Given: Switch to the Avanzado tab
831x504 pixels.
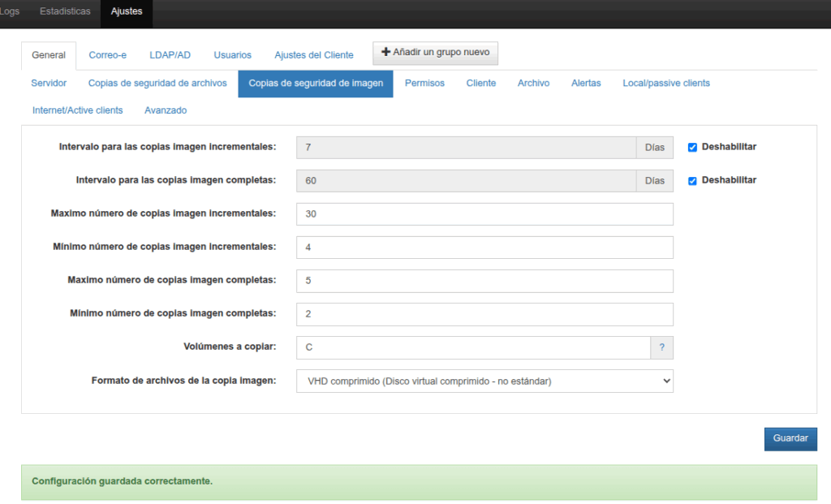Looking at the screenshot, I should 166,110.
